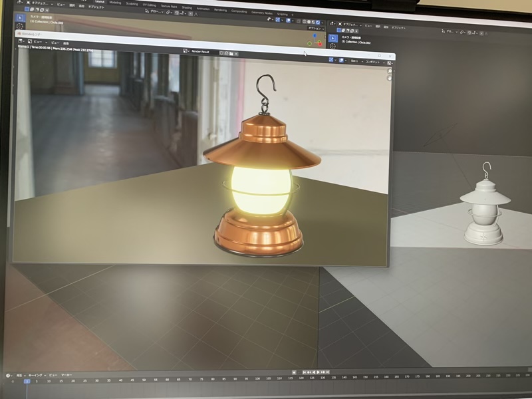Image resolution: width=532 pixels, height=399 pixels.
Task: Open the Shading workspace tab
Action: [187, 8]
